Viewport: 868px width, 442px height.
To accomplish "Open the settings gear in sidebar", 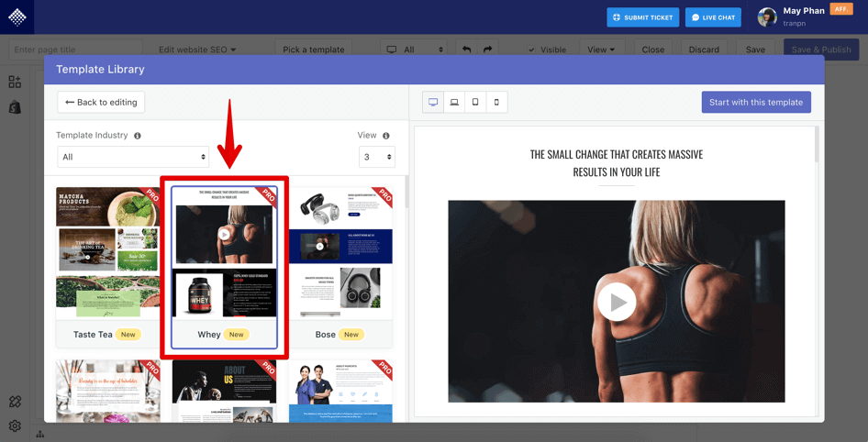I will coord(15,426).
